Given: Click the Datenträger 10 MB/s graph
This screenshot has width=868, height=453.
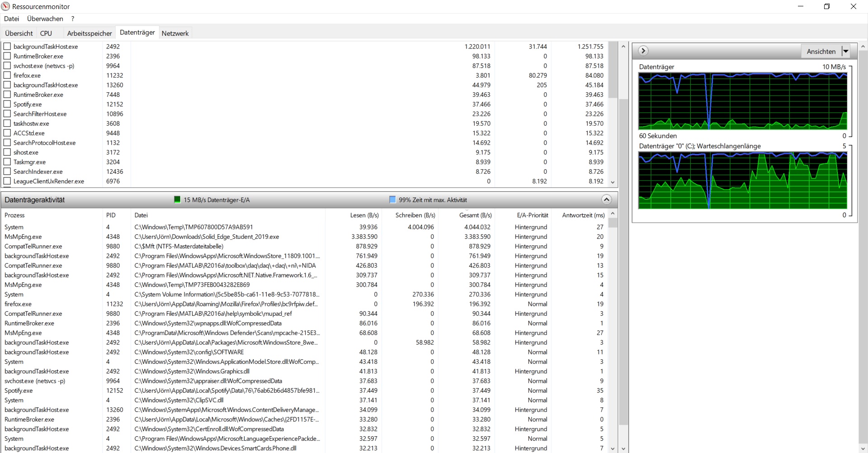Looking at the screenshot, I should [x=743, y=101].
